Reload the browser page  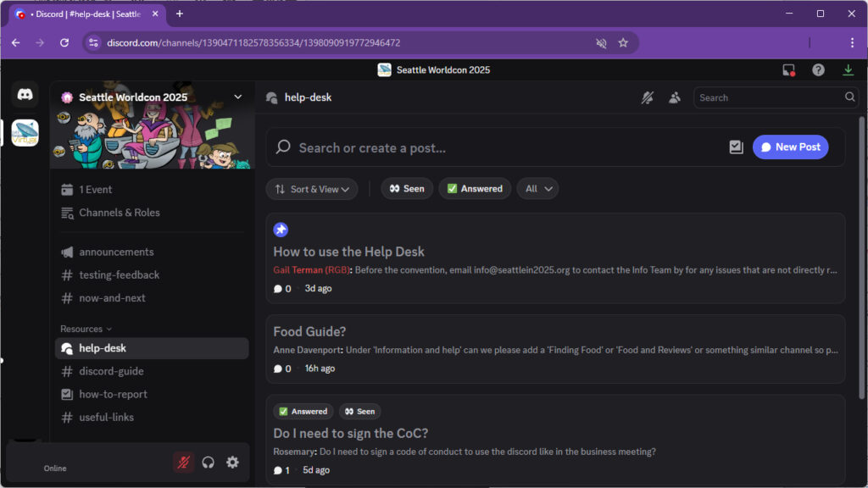[64, 43]
